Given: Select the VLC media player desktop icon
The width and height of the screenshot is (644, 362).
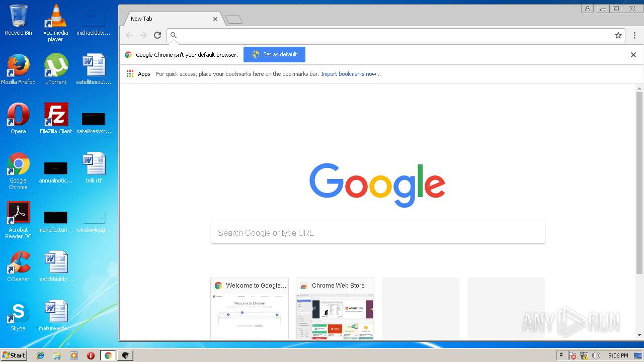Looking at the screenshot, I should coord(56,23).
